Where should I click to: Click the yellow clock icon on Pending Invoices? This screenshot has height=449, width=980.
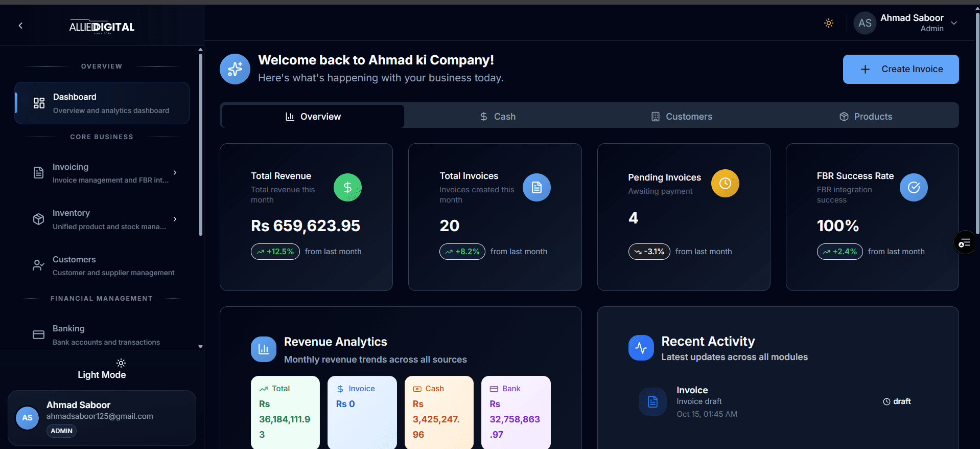click(725, 183)
